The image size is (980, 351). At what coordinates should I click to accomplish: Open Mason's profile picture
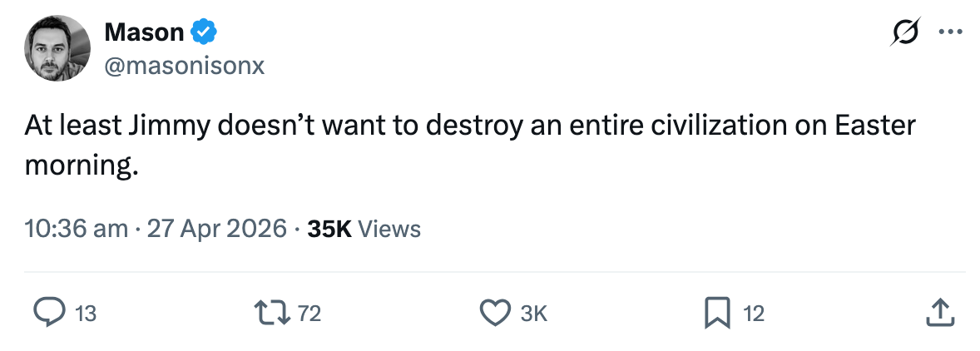point(57,49)
